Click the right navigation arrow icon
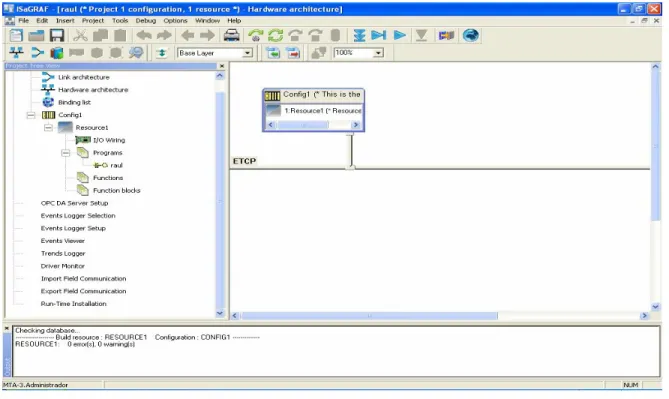Image resolution: width=669 pixels, height=399 pixels. pos(207,35)
